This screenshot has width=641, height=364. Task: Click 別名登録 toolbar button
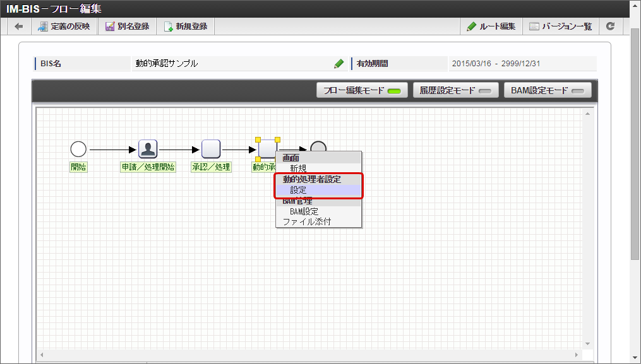coord(127,26)
